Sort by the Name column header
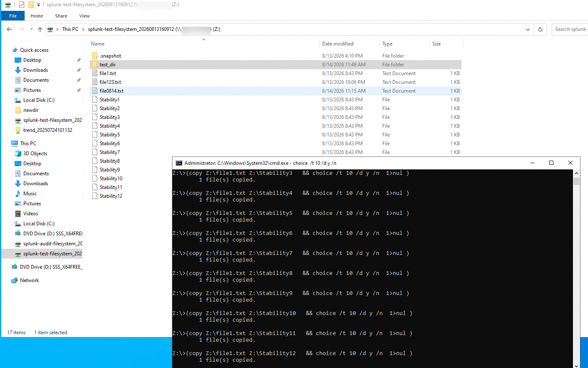This screenshot has width=588, height=368. 98,44
